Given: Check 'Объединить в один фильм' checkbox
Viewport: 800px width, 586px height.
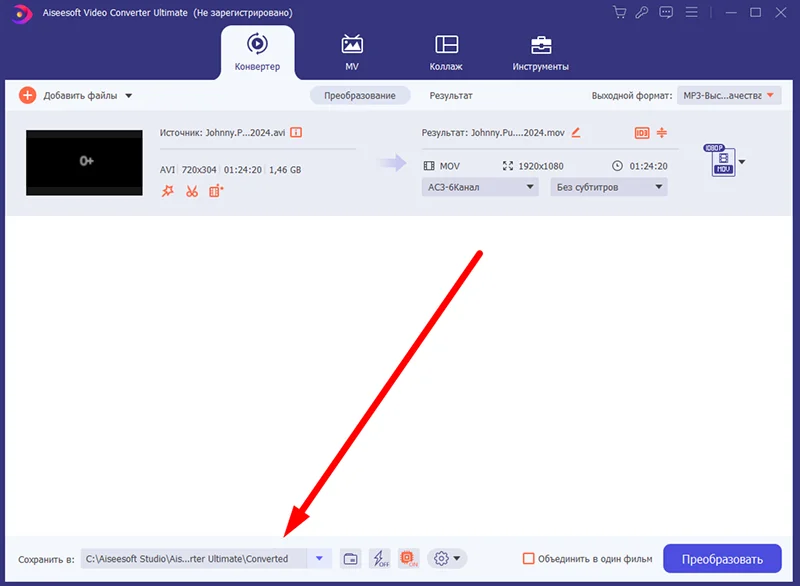Looking at the screenshot, I should (529, 558).
